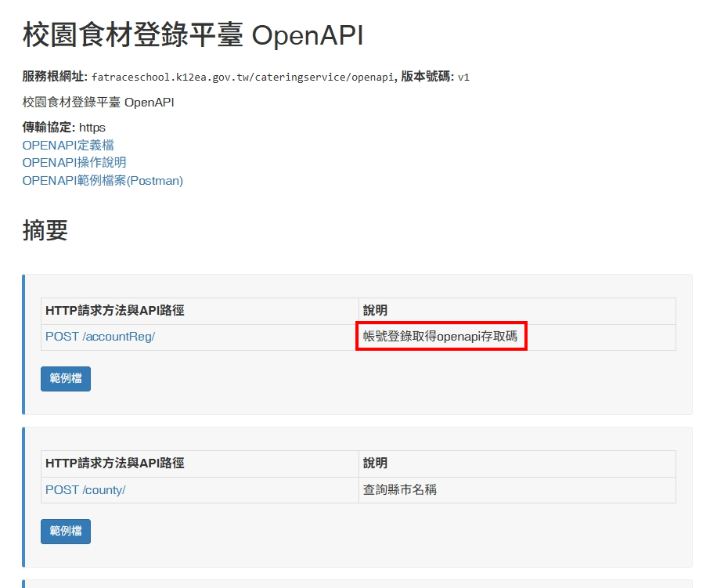Click the 服務根網址 label
The height and width of the screenshot is (588, 717).
tap(55, 77)
